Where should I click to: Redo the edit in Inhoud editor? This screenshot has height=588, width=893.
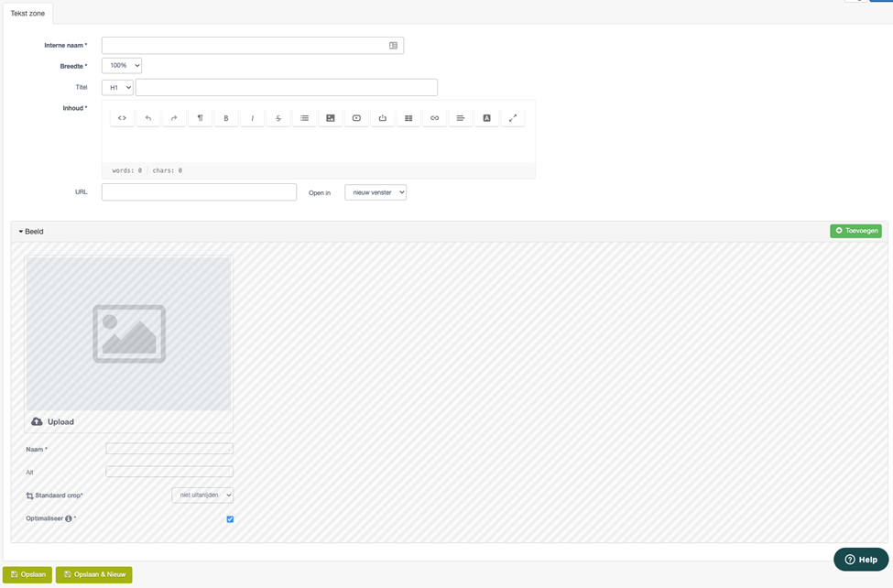174,118
